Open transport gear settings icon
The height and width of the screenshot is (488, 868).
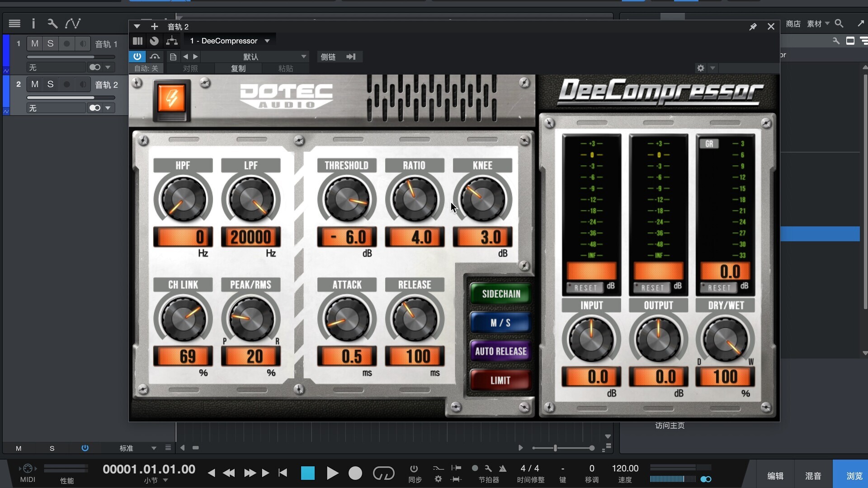click(438, 479)
